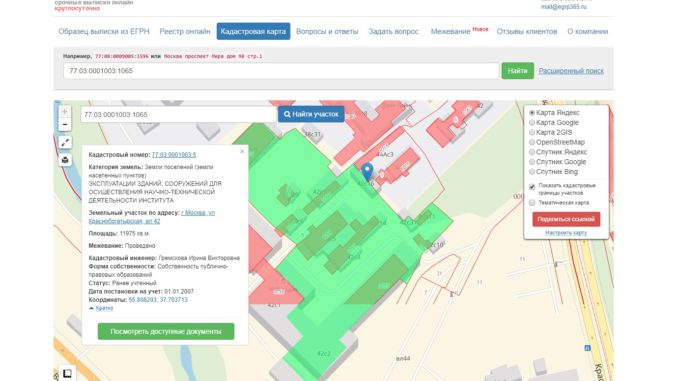Close the parcel info popup
The width and height of the screenshot is (678, 381).
coord(242,151)
